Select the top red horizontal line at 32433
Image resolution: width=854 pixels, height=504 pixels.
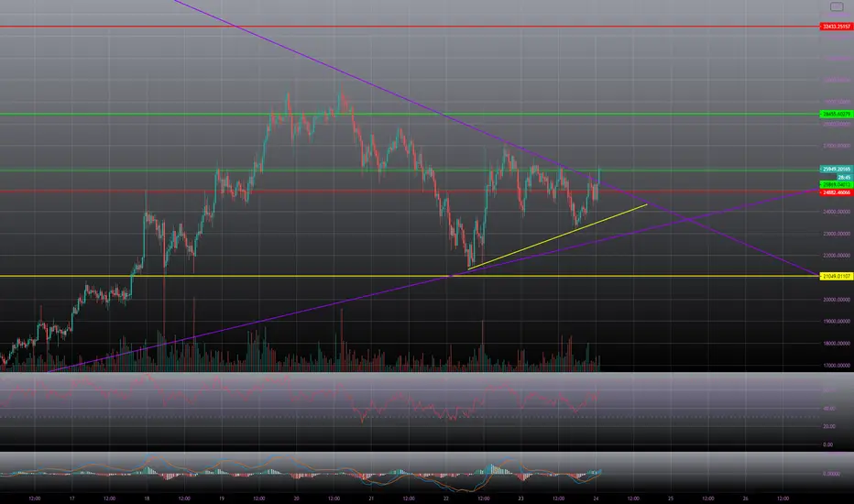click(x=410, y=27)
